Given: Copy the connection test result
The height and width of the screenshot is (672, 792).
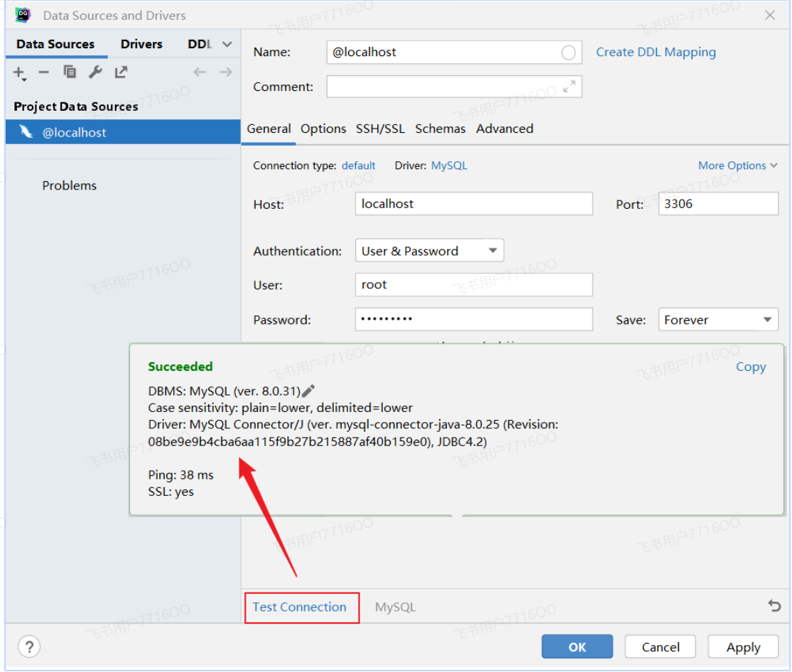Looking at the screenshot, I should pos(751,367).
